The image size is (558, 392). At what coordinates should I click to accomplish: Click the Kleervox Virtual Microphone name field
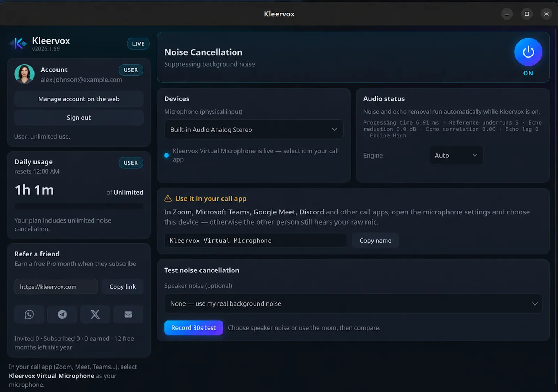(x=256, y=241)
